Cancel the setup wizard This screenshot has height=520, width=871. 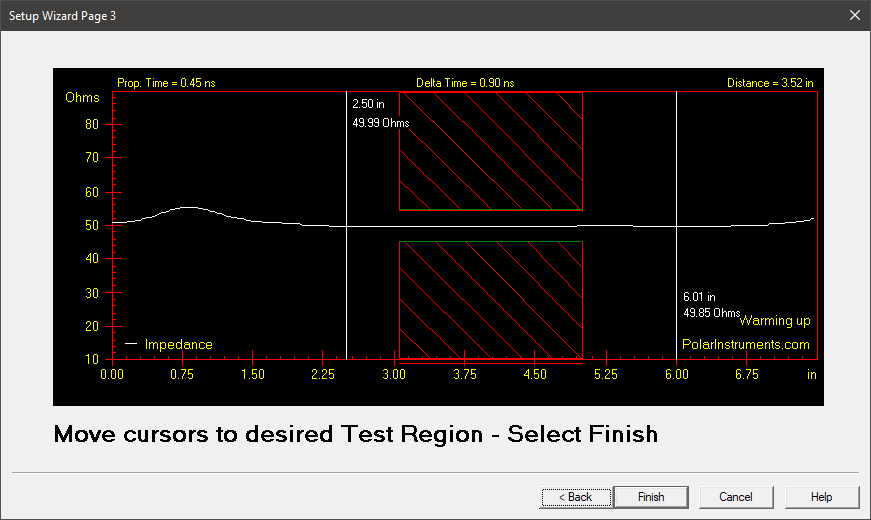click(736, 497)
